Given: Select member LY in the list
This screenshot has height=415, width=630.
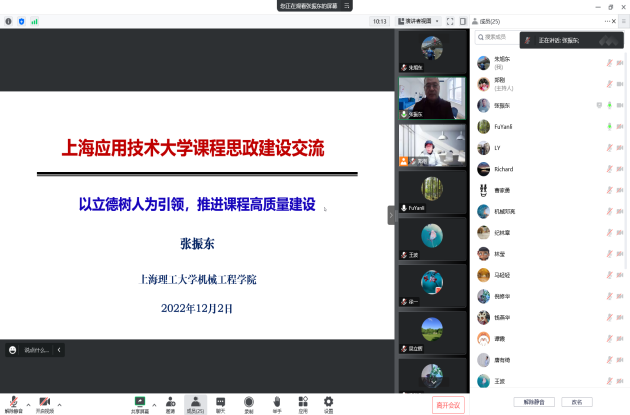Looking at the screenshot, I should point(548,148).
